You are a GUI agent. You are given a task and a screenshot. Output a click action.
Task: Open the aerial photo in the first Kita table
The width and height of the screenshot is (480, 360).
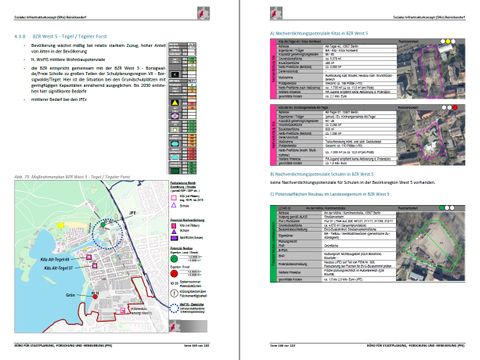[431, 71]
